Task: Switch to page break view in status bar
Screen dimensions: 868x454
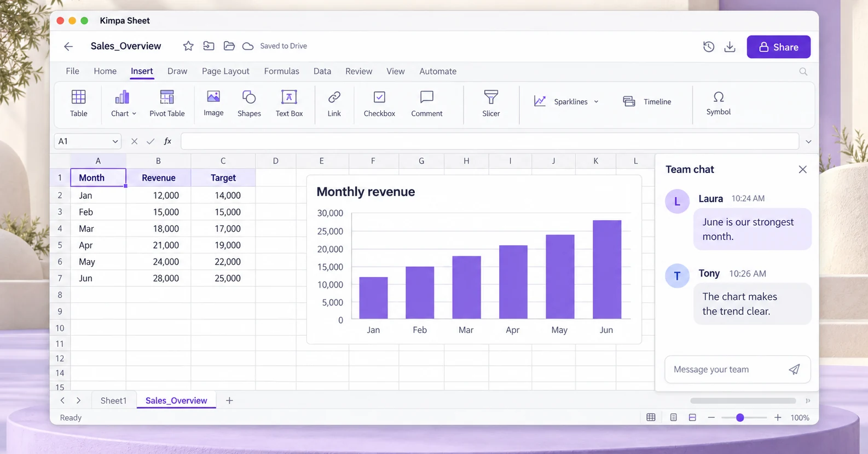Action: (x=692, y=417)
